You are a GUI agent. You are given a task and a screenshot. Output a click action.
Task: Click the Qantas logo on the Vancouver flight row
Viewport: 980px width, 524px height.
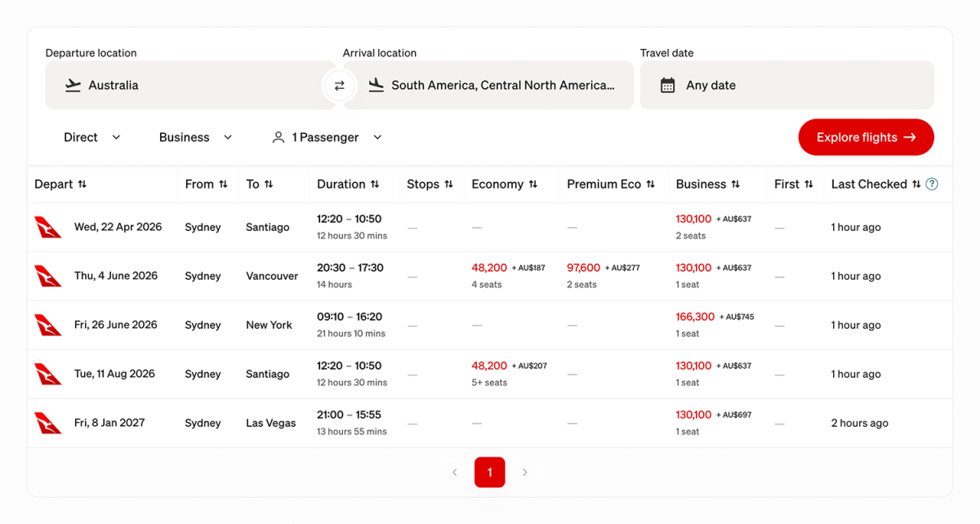(48, 276)
